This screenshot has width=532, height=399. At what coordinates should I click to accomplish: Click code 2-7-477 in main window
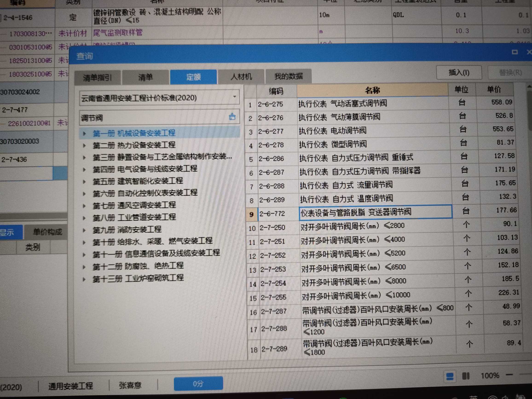tap(15, 110)
